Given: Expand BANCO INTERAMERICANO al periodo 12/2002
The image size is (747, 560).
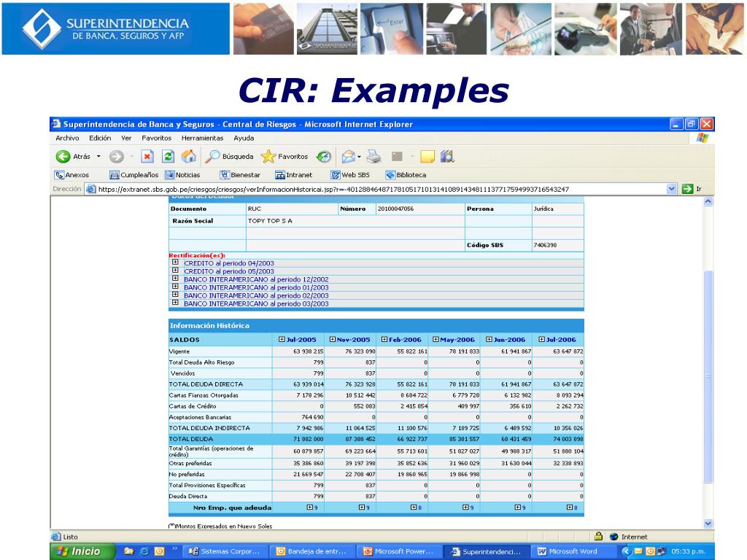Looking at the screenshot, I should (175, 279).
